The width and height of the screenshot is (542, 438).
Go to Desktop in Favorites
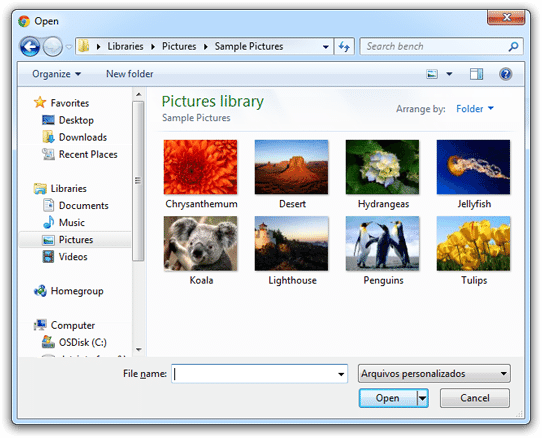[x=76, y=120]
